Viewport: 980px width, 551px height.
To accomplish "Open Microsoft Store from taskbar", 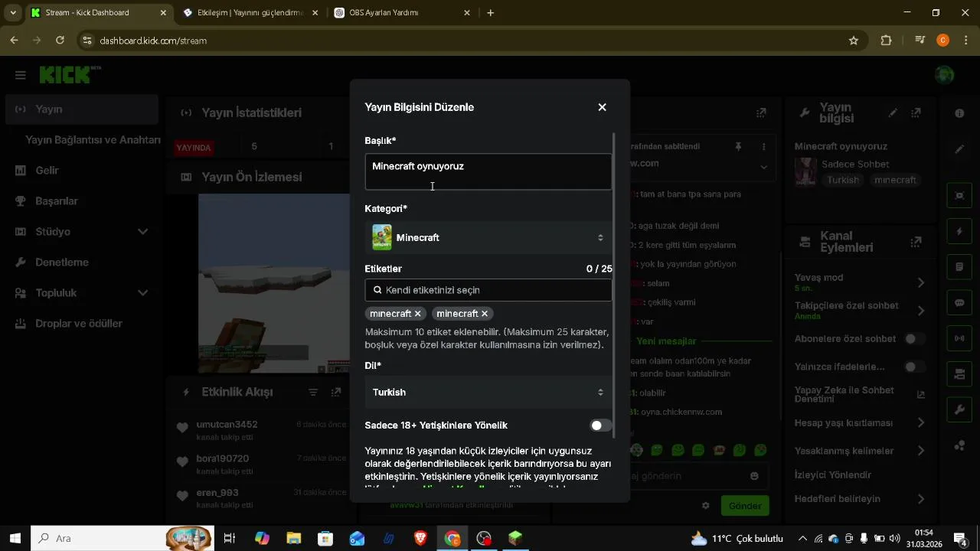I will [325, 539].
